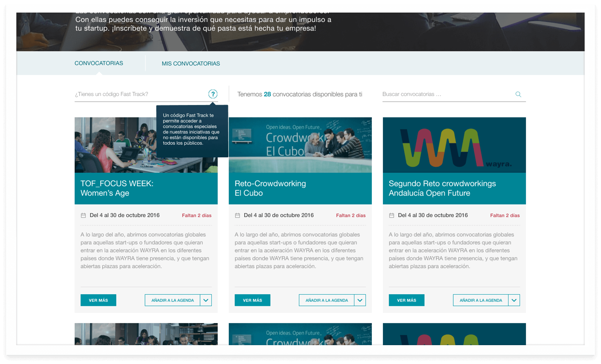Screen dimensions: 601x364
Task: Click date text on Reto-Crowdworking El Cubo card
Action: click(x=279, y=215)
